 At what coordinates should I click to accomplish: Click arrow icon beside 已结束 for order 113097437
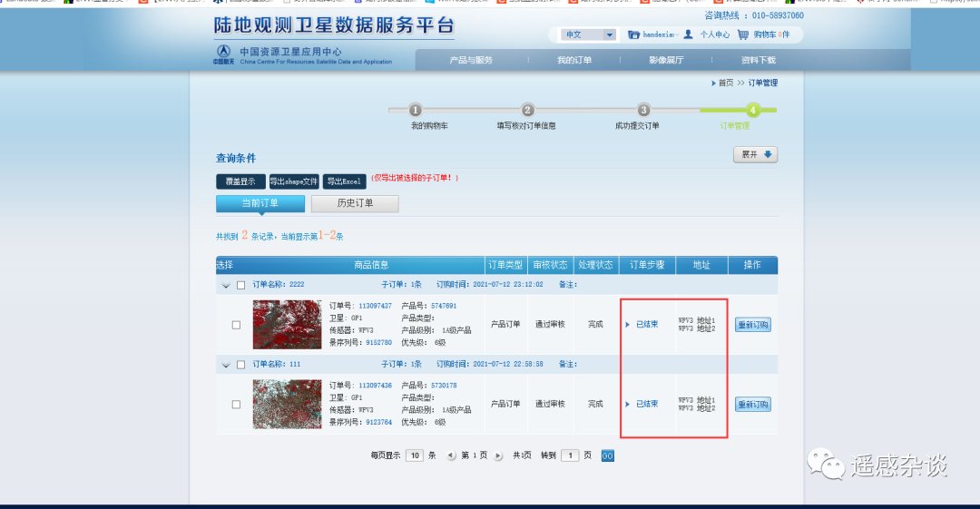pos(628,325)
